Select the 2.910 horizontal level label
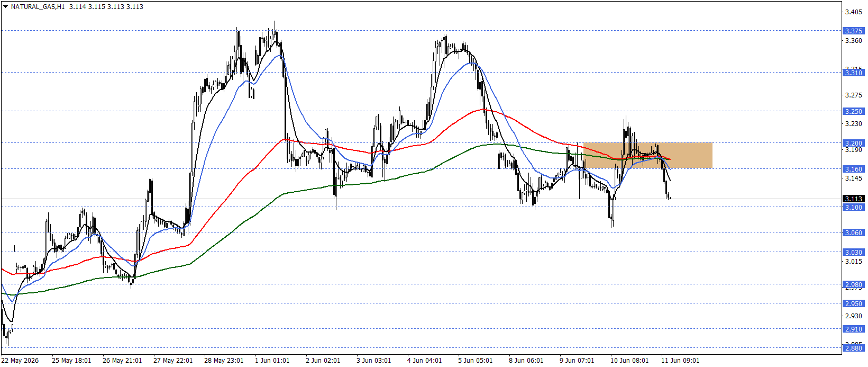The height and width of the screenshot is (367, 868). click(x=853, y=329)
